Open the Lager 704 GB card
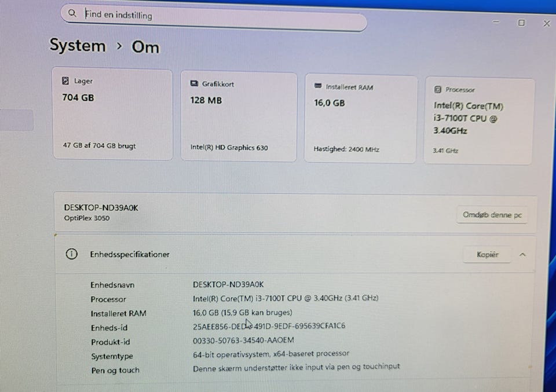556x392 pixels. [x=113, y=113]
